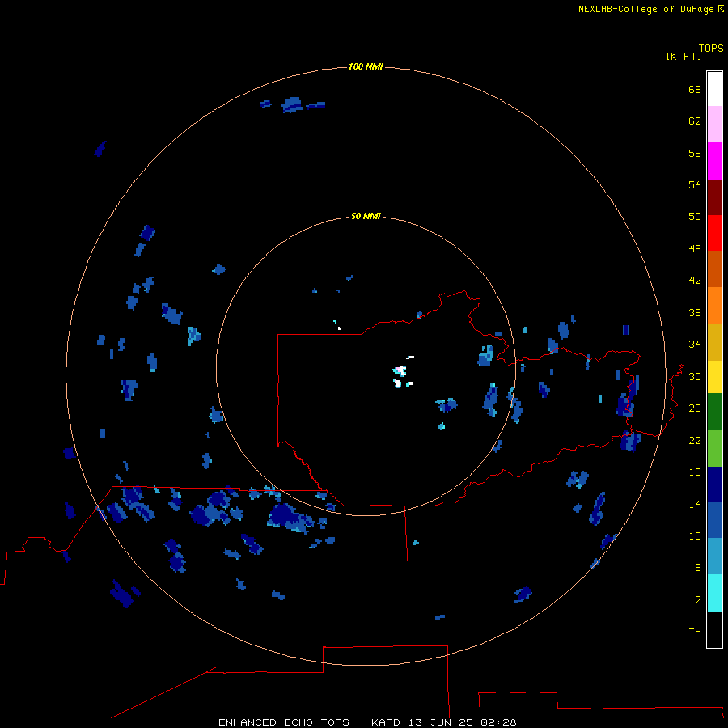Click the "62" legend value
This screenshot has width=728, height=728.
point(695,121)
